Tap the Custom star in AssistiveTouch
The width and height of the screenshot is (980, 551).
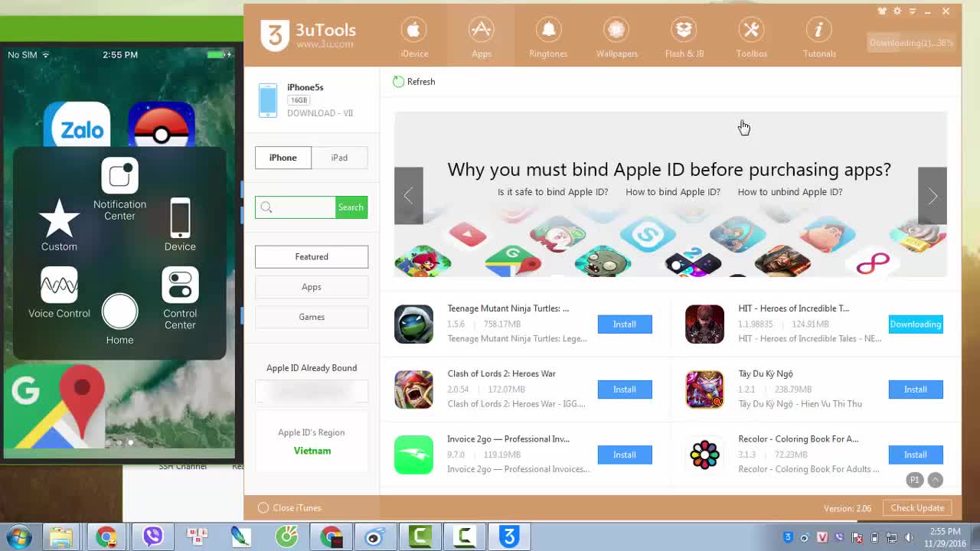click(59, 225)
